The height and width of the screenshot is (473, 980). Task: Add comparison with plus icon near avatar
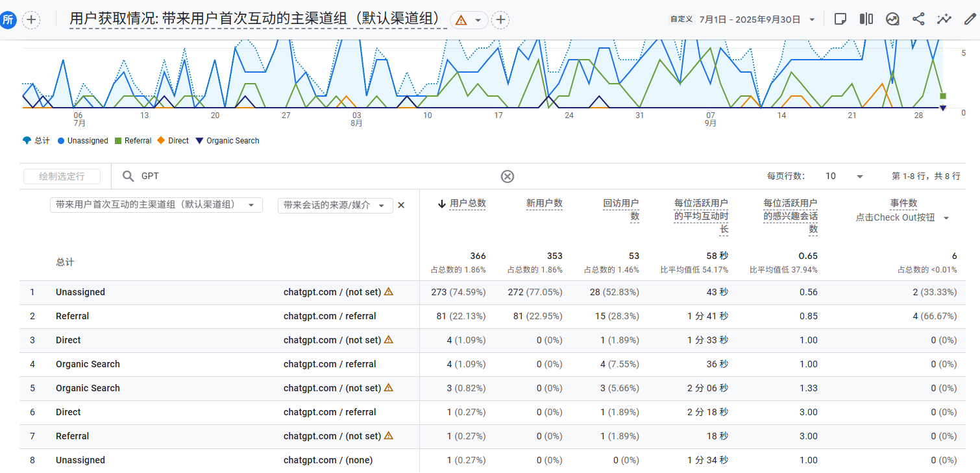(31, 20)
